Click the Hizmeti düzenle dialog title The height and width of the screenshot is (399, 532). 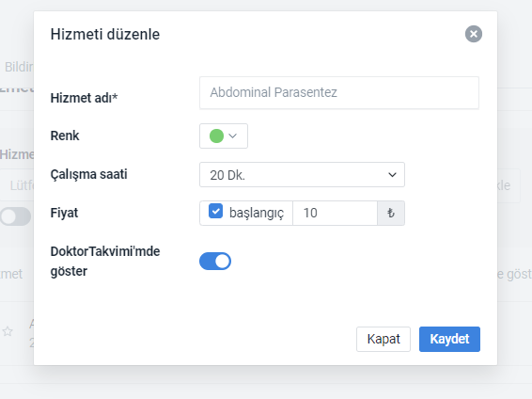coord(105,34)
